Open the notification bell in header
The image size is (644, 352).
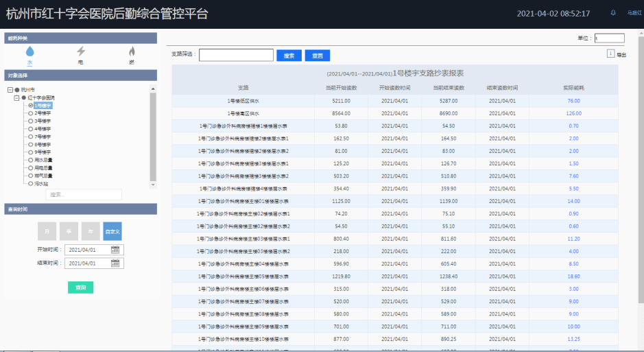[613, 13]
